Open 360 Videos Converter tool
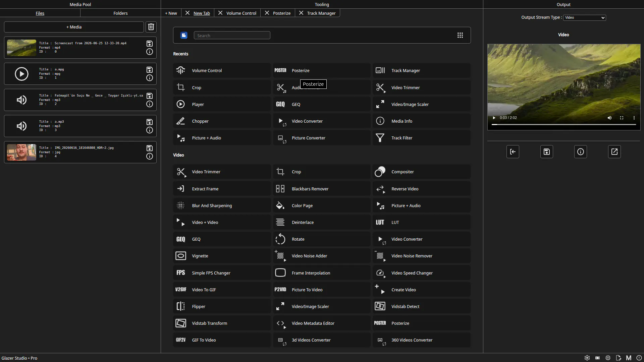The image size is (644, 362). click(x=421, y=340)
